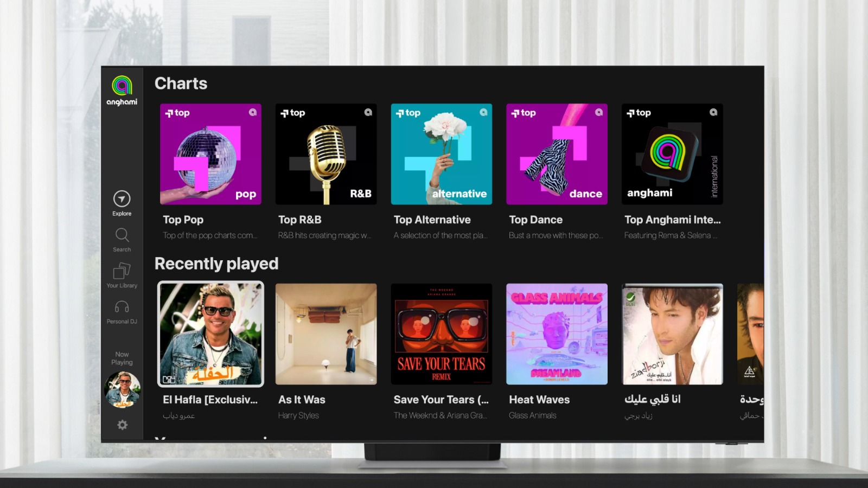The width and height of the screenshot is (868, 488).
Task: Select the Now Playing label
Action: tap(122, 358)
